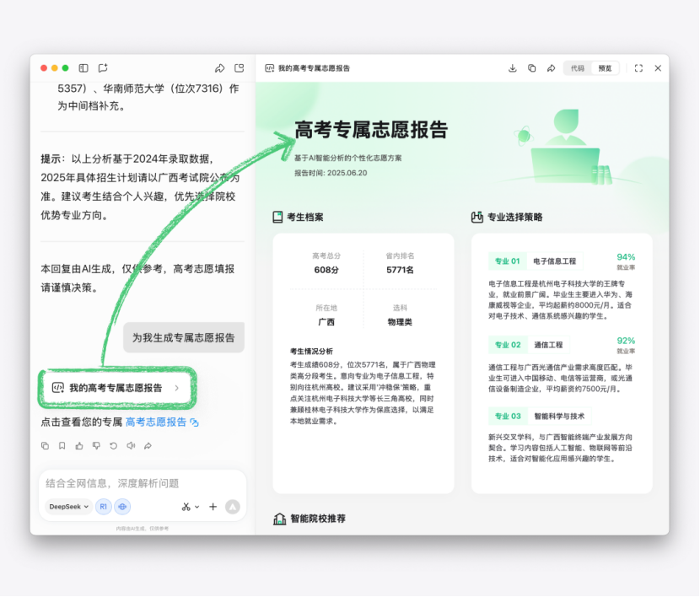The width and height of the screenshot is (700, 597).
Task: Select the 专业 01 tag
Action: click(x=508, y=261)
